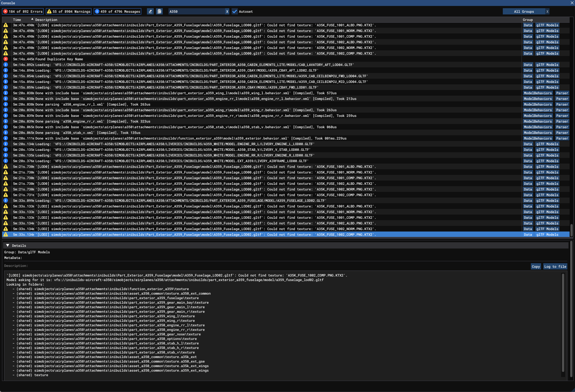The width and height of the screenshot is (575, 392).
Task: Toggle the Errors filter showing 184 of 892
Action: (23, 12)
